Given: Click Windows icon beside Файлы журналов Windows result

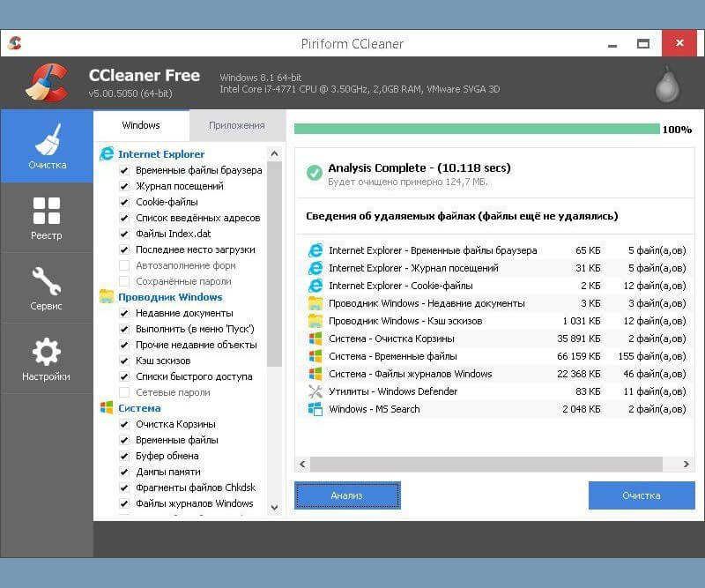Looking at the screenshot, I should tap(315, 374).
